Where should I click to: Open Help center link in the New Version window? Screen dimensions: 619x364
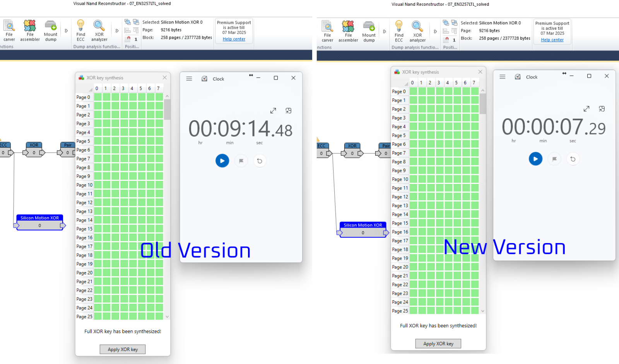[x=552, y=40]
